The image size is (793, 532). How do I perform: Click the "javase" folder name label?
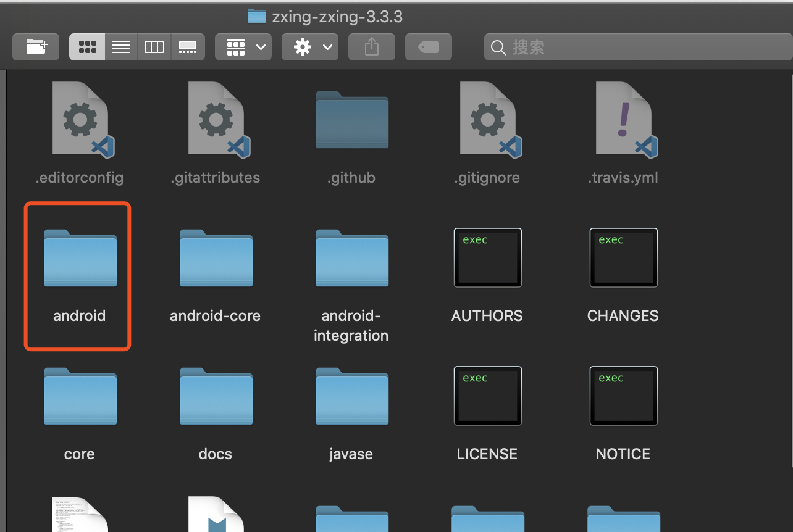coord(351,454)
